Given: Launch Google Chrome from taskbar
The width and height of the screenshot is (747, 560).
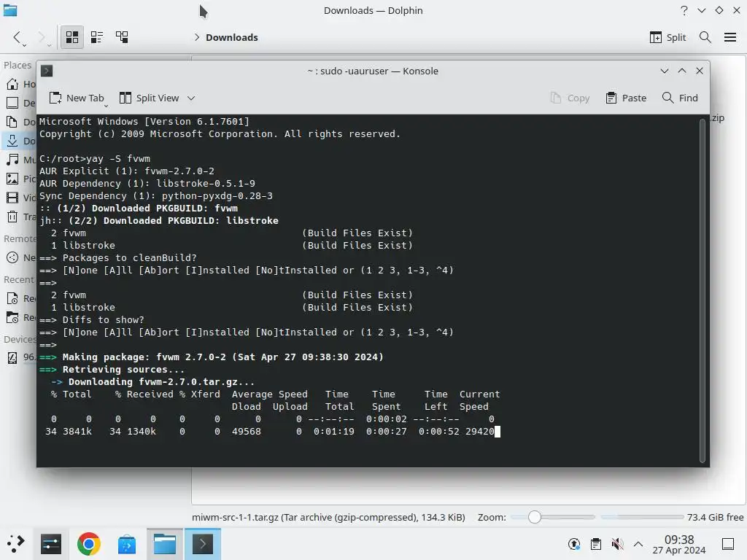Looking at the screenshot, I should pyautogui.click(x=88, y=544).
